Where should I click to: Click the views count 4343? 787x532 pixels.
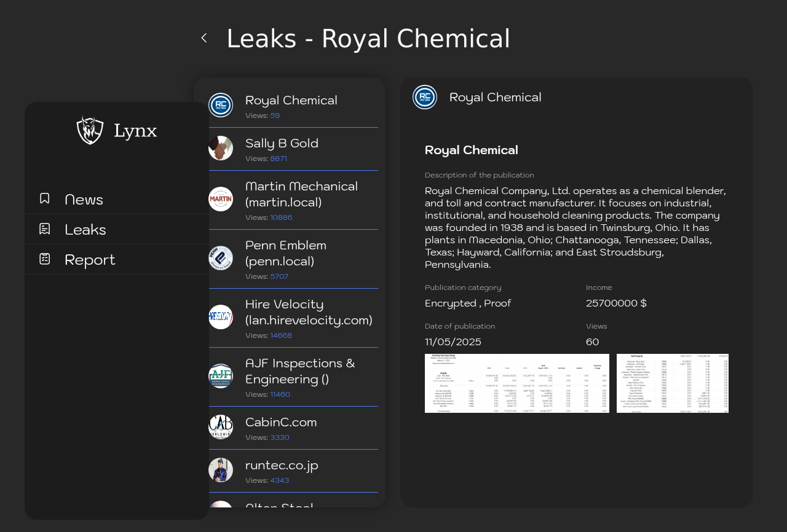(280, 480)
